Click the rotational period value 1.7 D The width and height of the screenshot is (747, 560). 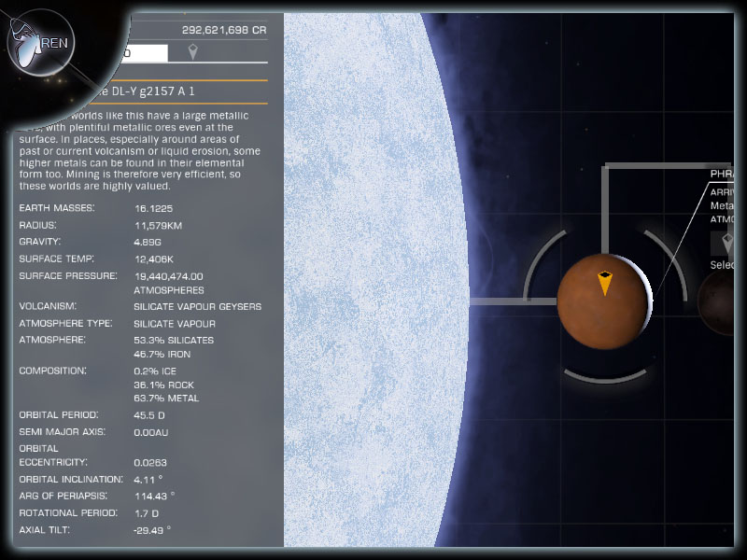click(147, 513)
